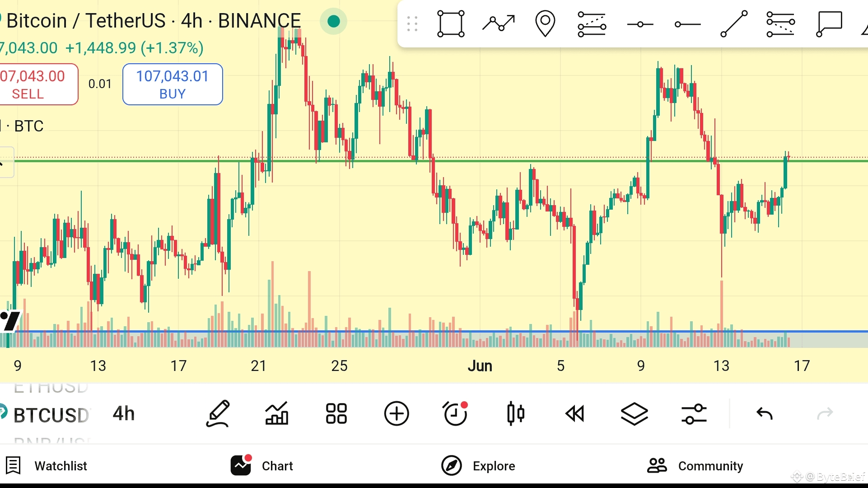Pick the diagonal trend line tool
Viewport: 868px width, 488px height.
pyautogui.click(x=733, y=23)
